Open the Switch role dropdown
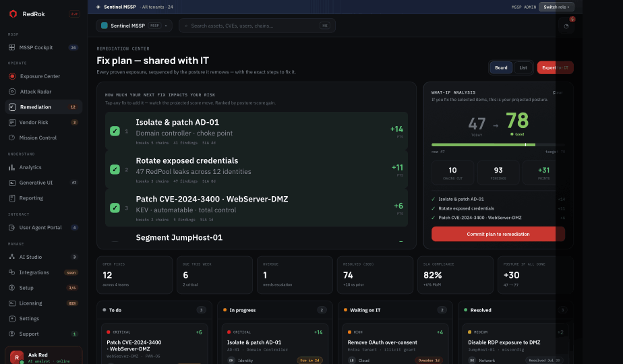 pos(556,7)
